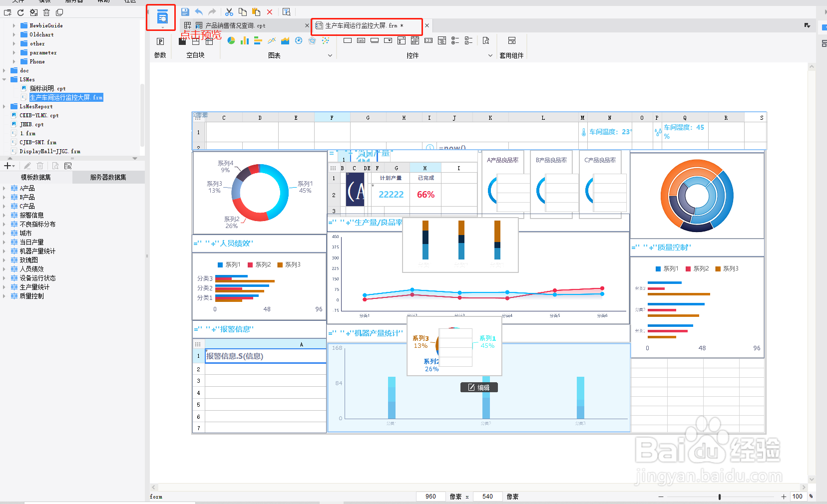Image resolution: width=827 pixels, height=504 pixels.
Task: Expand the NewbieGuide folder
Action: [x=14, y=25]
